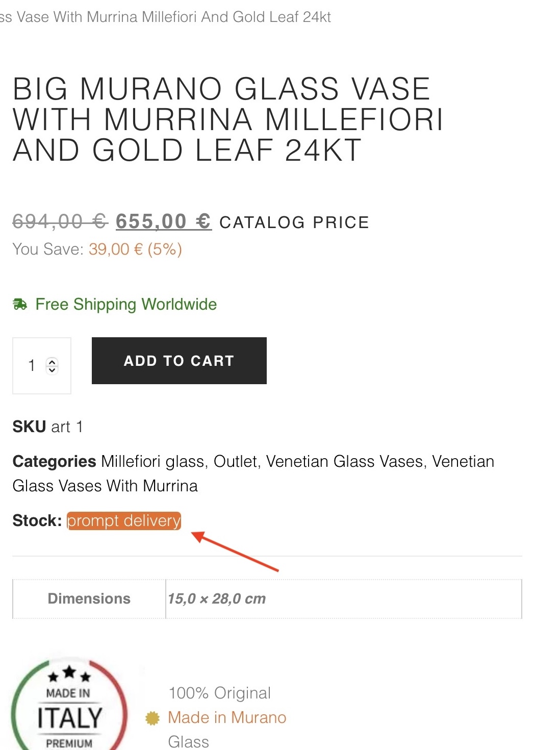The height and width of the screenshot is (750, 560).
Task: Select the quantity input field
Action: click(32, 365)
